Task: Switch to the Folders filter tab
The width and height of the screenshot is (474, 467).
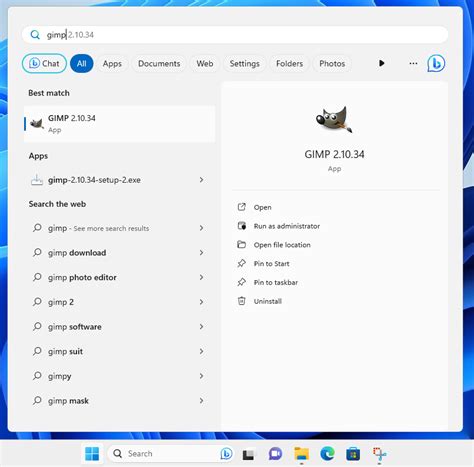Action: pos(289,63)
